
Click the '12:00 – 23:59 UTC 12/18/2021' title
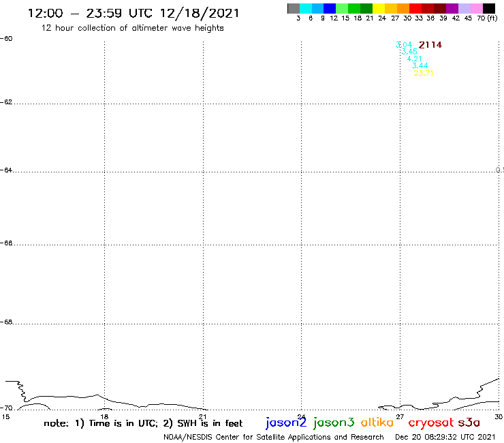[133, 14]
